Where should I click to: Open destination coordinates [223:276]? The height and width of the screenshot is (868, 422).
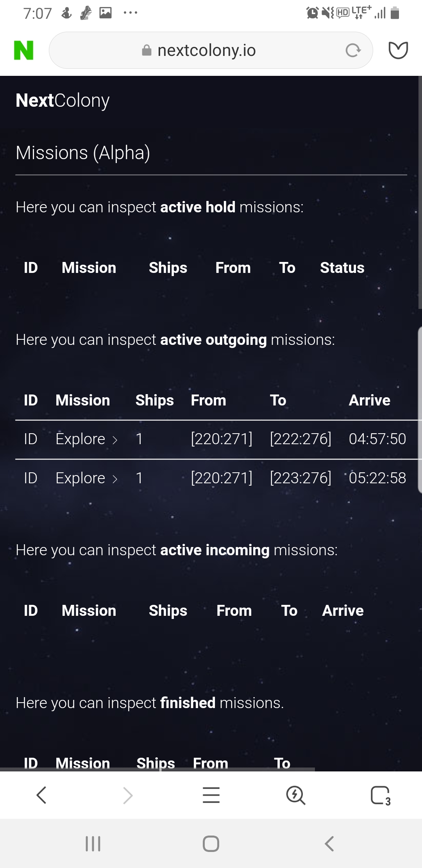click(300, 478)
